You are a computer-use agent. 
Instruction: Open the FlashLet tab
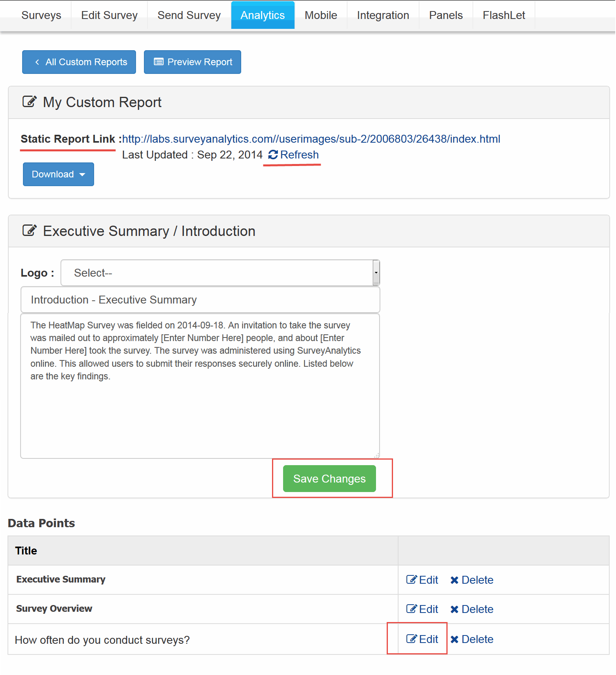click(504, 15)
